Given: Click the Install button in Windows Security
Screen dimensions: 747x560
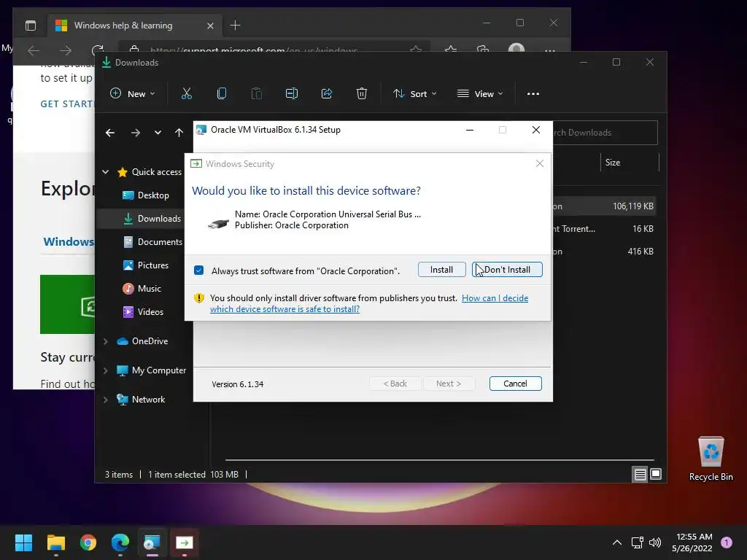Looking at the screenshot, I should tap(441, 270).
